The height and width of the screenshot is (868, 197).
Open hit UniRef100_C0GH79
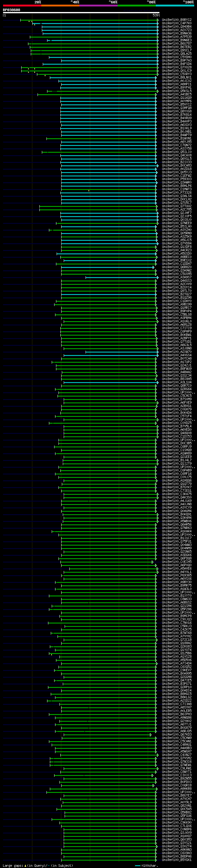(x=177, y=409)
